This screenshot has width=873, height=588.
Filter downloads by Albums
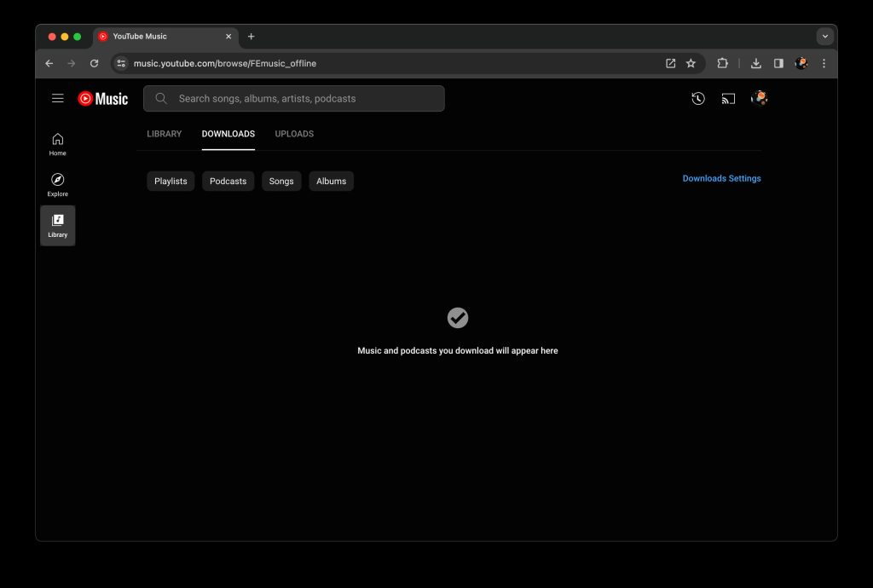coord(332,182)
